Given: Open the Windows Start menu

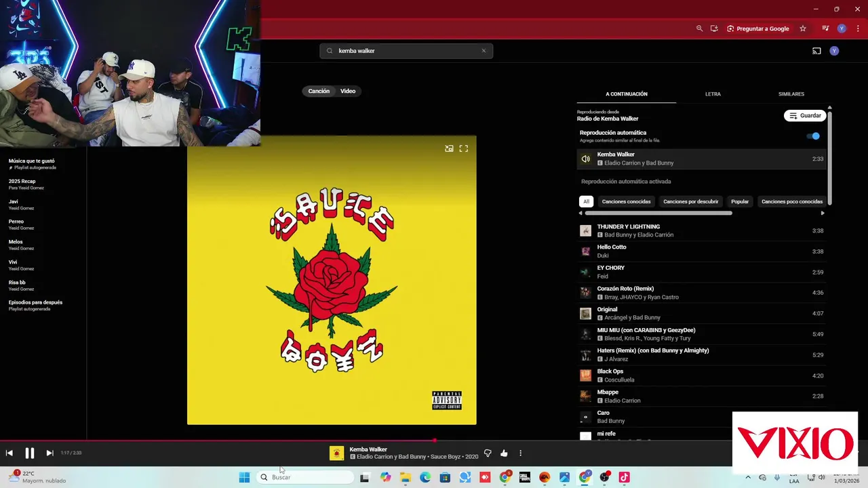Looking at the screenshot, I should (244, 477).
